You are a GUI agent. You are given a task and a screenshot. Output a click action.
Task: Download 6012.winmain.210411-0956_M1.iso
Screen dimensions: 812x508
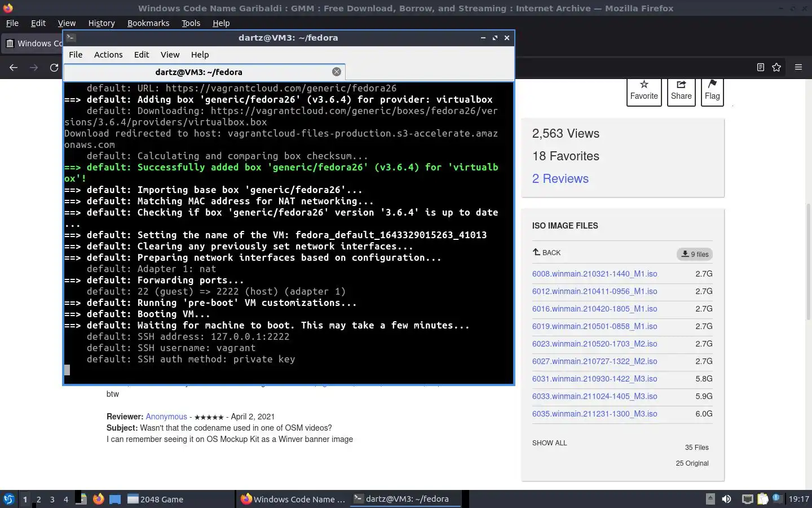(594, 291)
